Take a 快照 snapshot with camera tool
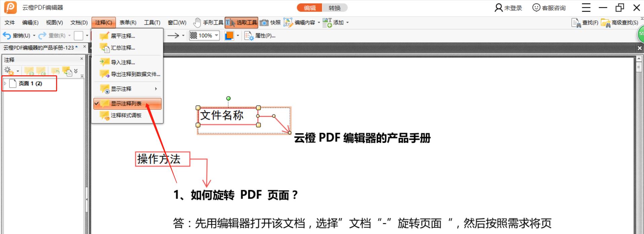 pyautogui.click(x=270, y=23)
